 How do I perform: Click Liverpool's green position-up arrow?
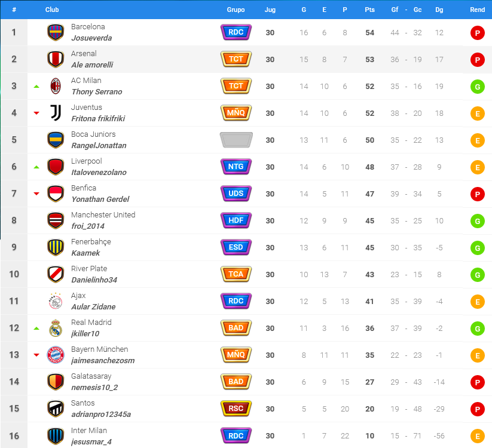36,167
